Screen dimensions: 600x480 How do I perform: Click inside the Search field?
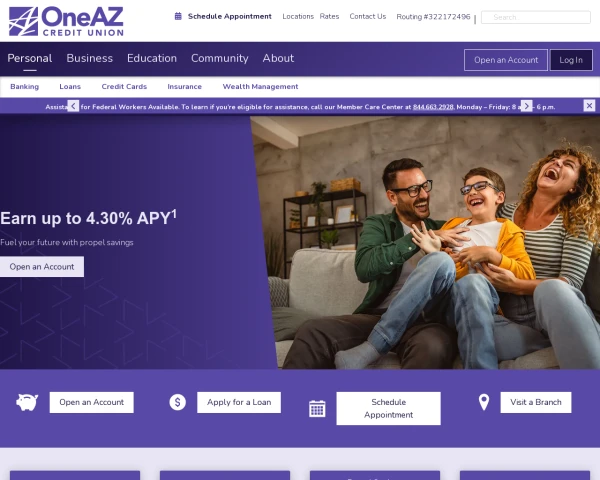pyautogui.click(x=536, y=17)
